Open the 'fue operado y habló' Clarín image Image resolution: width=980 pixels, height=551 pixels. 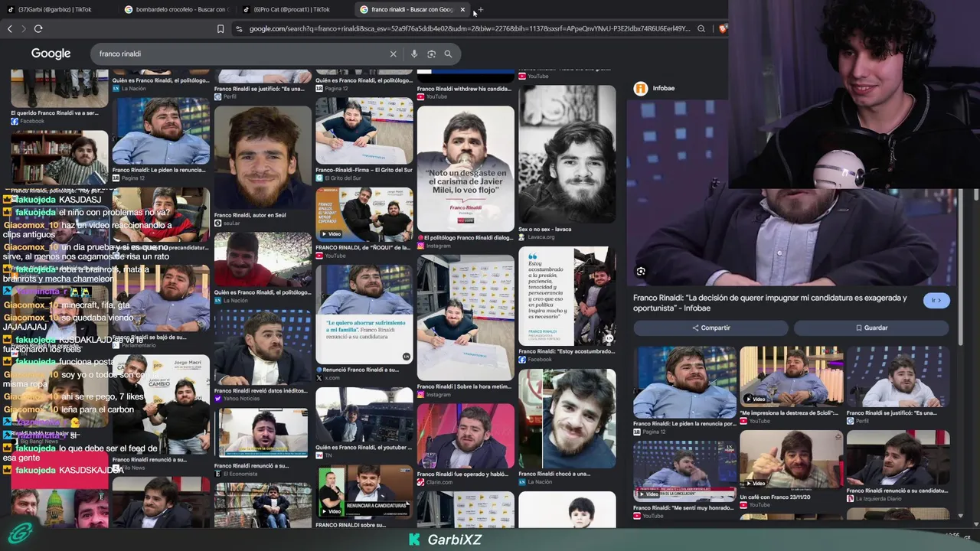(465, 435)
